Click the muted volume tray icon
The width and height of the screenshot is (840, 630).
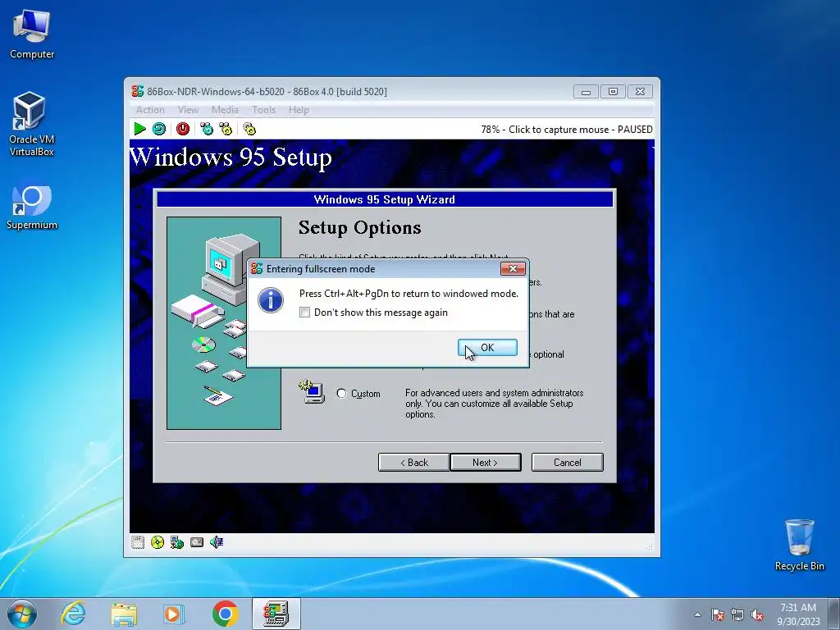757,614
